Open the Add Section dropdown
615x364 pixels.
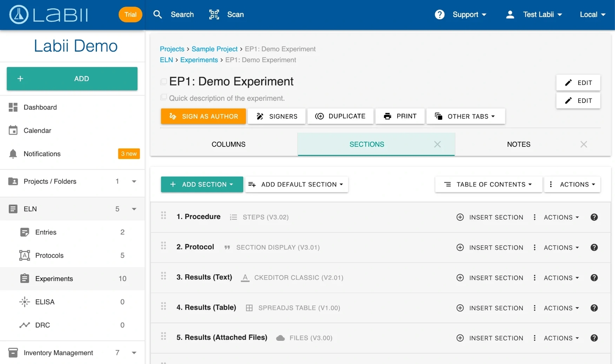click(x=202, y=185)
